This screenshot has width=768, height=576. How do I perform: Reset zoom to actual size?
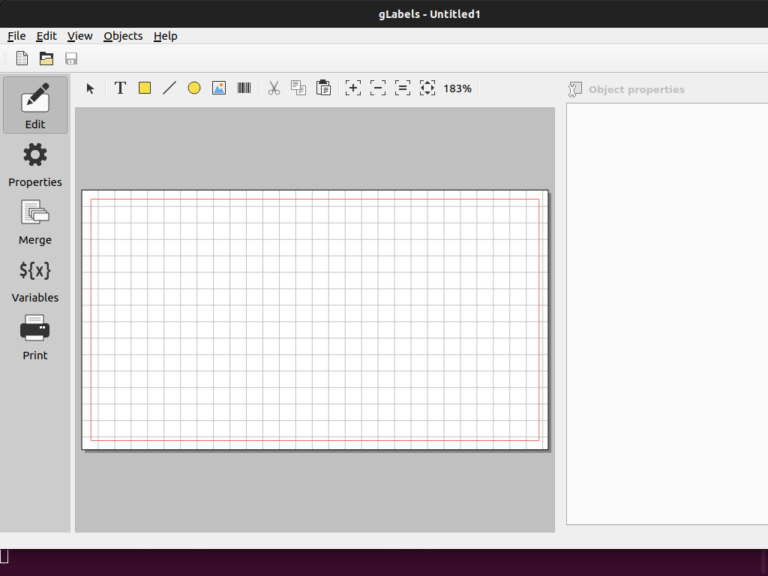(x=403, y=88)
